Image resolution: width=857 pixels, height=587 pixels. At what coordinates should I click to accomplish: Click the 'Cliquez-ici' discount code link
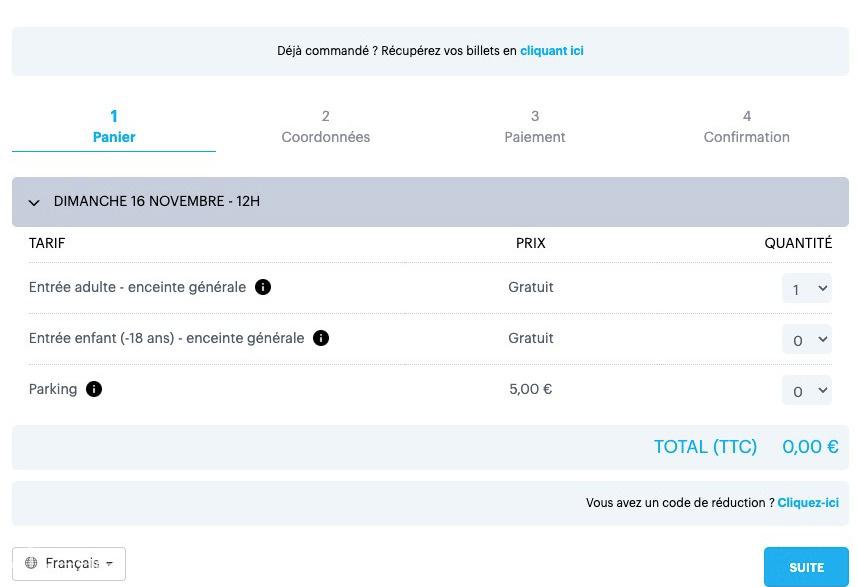[x=808, y=503]
